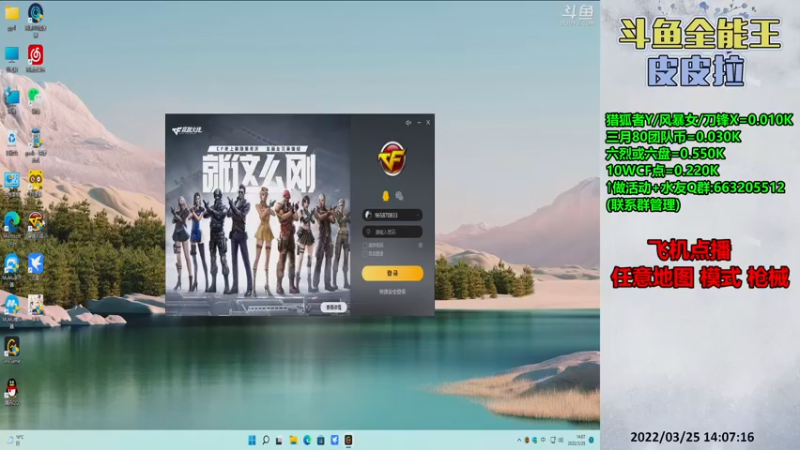Viewport: 800px width, 450px height.
Task: Minimize the CrossFire launcher window
Action: (419, 122)
